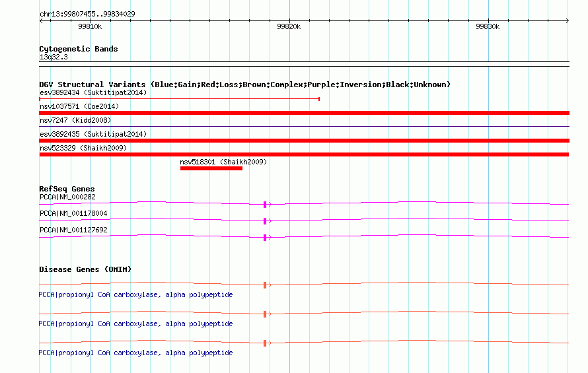Click the purple nsv7247 inversion line
Screen dimensions: 588x373
(x=304, y=126)
